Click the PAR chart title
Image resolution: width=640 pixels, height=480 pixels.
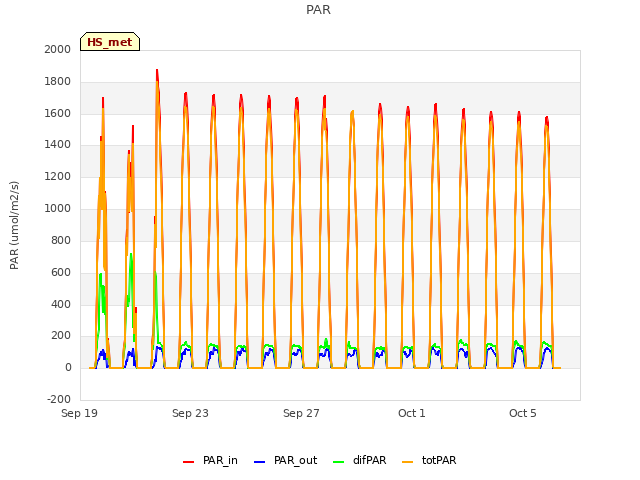tap(318, 9)
